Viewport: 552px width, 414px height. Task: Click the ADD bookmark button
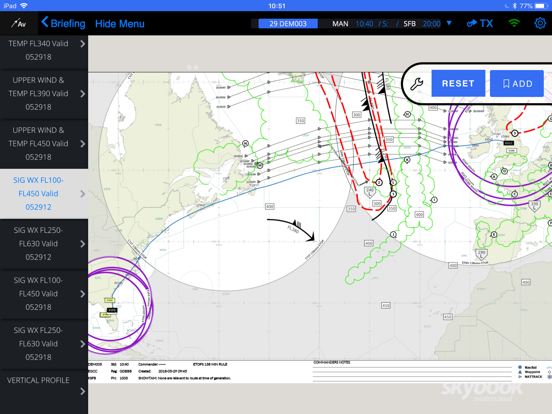pos(516,83)
